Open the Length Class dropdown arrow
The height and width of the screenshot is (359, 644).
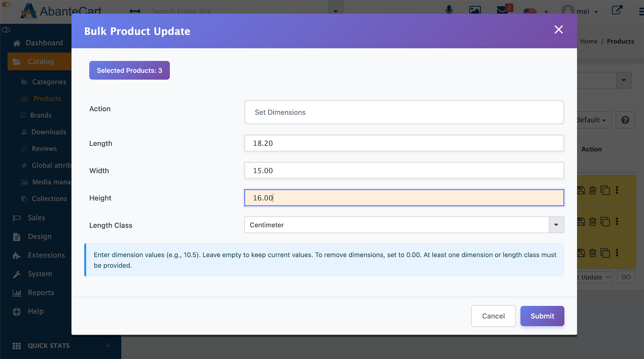point(556,225)
